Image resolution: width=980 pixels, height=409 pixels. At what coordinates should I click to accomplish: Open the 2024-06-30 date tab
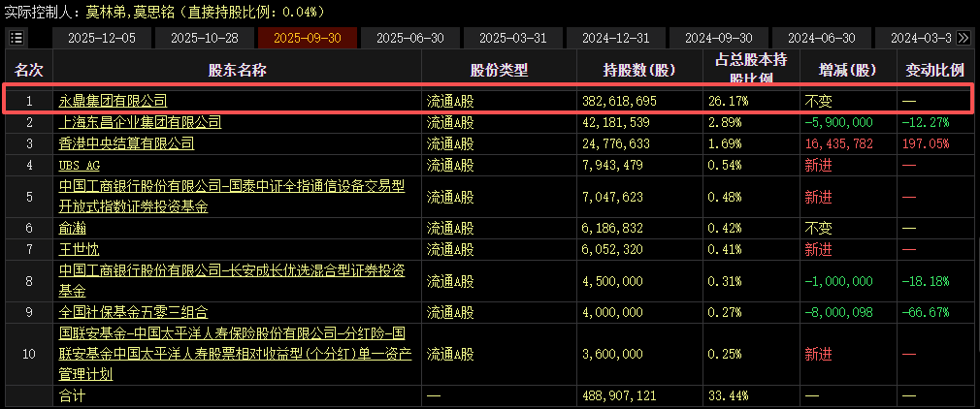pos(821,38)
